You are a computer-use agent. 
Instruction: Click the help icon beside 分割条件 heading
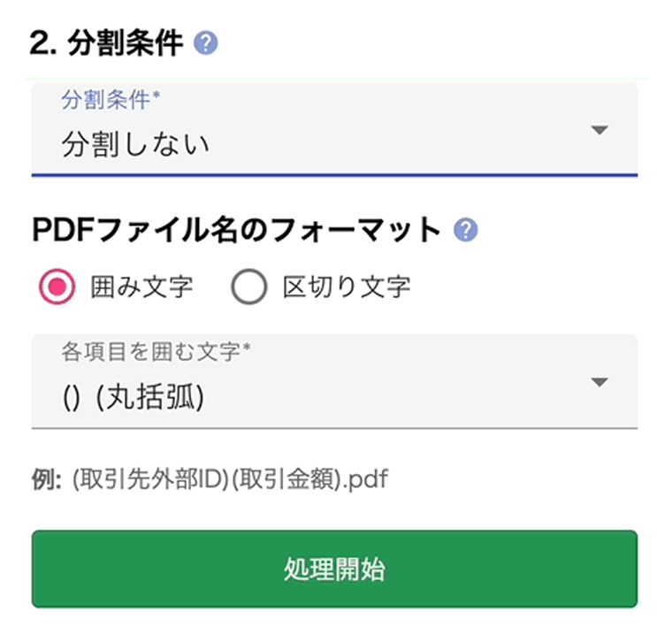coord(205,43)
